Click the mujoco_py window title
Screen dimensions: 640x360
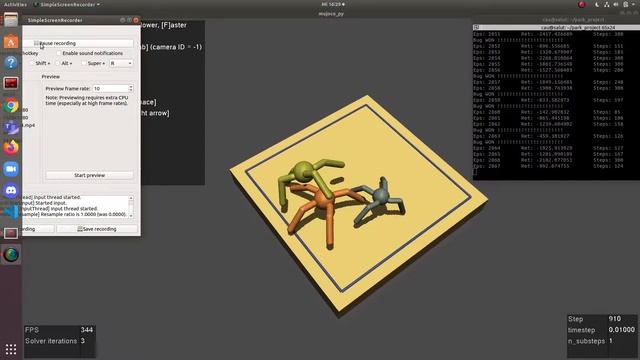tap(331, 14)
